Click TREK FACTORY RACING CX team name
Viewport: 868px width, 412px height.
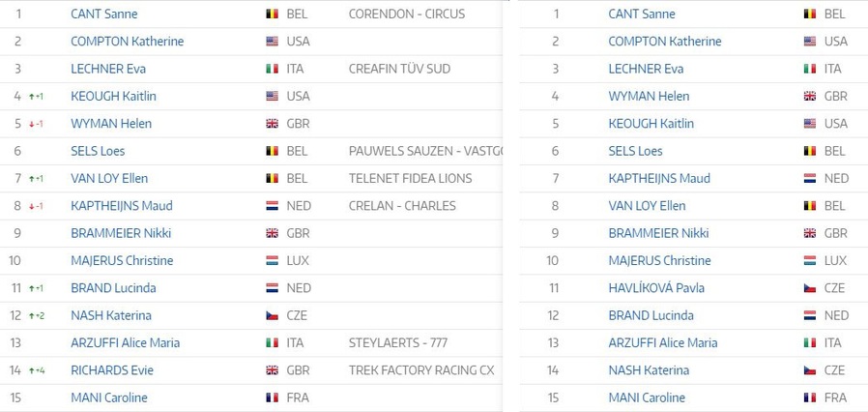coord(421,369)
